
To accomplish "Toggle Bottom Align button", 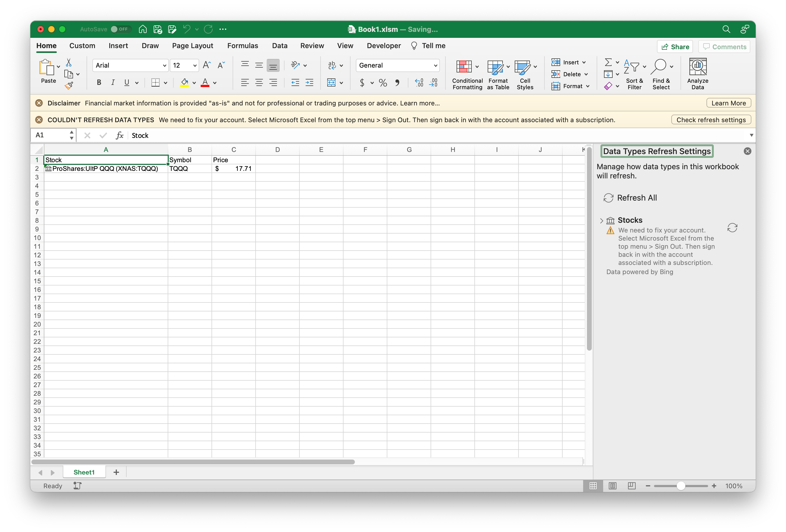I will (x=273, y=65).
